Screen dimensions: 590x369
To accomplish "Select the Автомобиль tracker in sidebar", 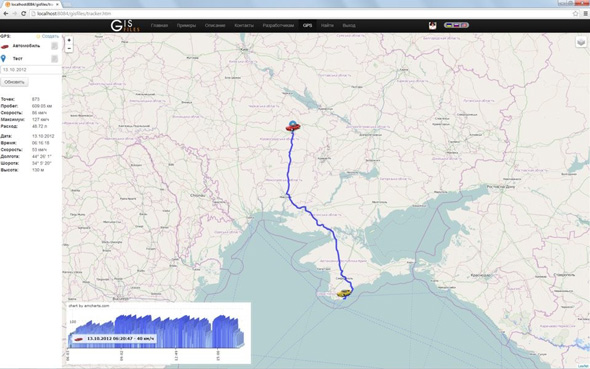I will coord(26,46).
